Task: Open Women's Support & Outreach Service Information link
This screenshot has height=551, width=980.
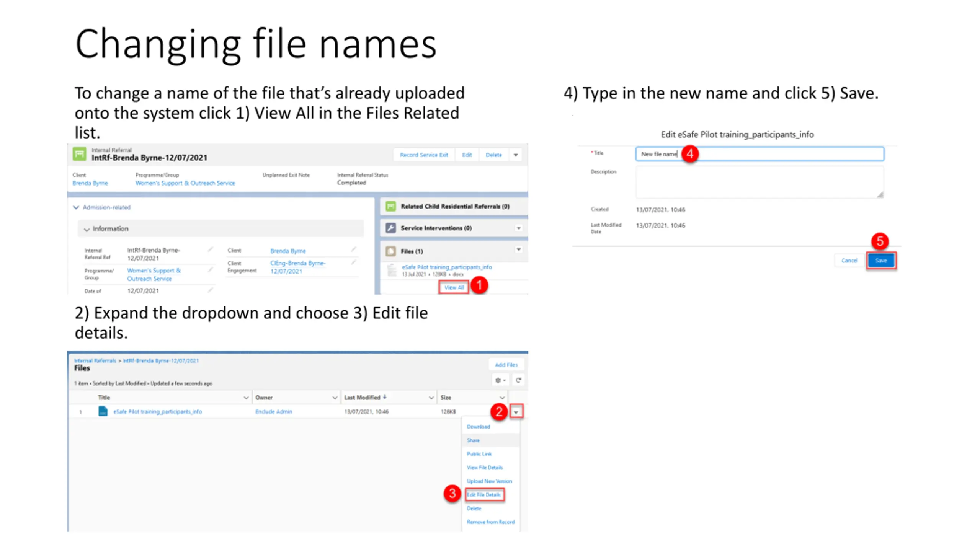Action: click(x=154, y=274)
